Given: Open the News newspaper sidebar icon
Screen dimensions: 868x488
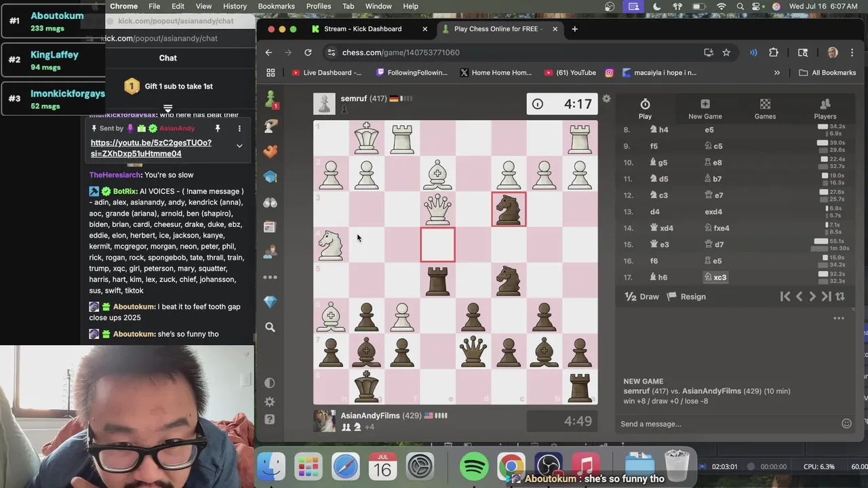Looking at the screenshot, I should [x=271, y=227].
